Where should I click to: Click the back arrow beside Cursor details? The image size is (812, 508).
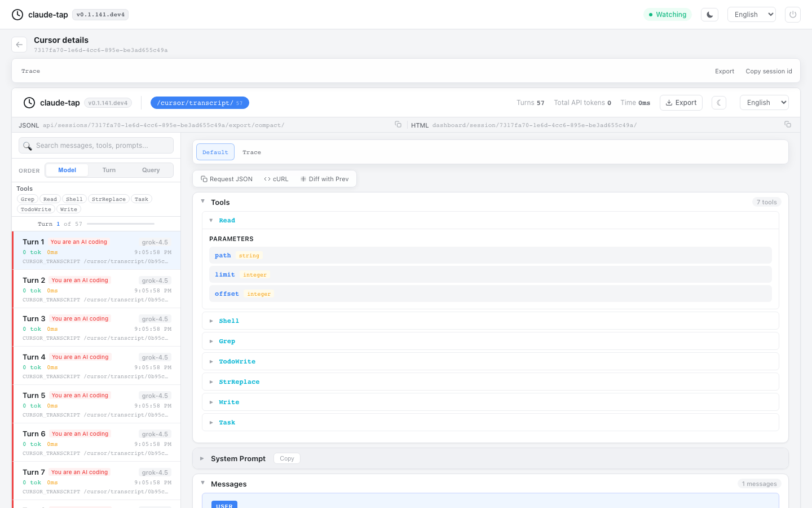pos(19,45)
